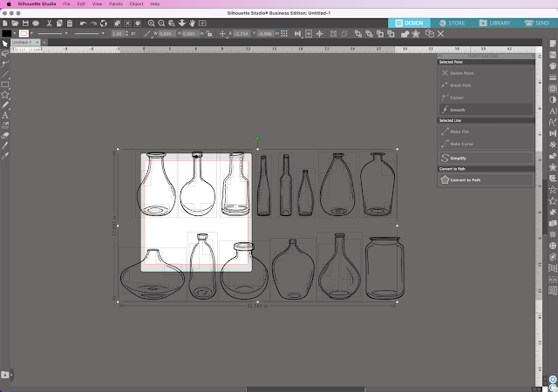This screenshot has height=392, width=558.
Task: Select the Eraser tool
Action: pos(5,136)
